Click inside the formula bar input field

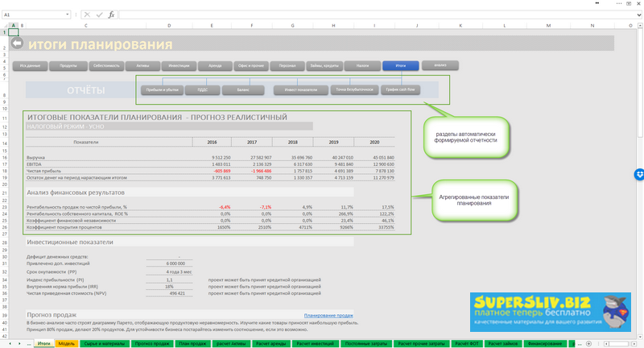(x=362, y=14)
